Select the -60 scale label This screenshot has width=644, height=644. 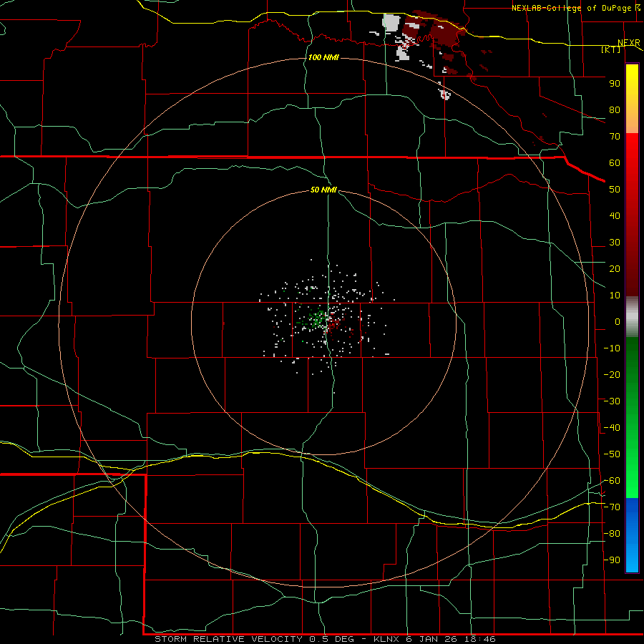tap(612, 481)
